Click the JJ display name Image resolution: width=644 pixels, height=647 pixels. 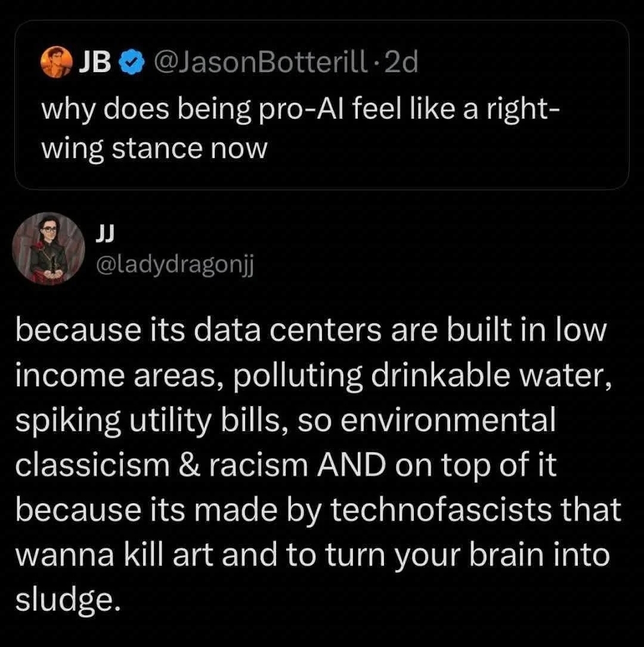(x=104, y=233)
